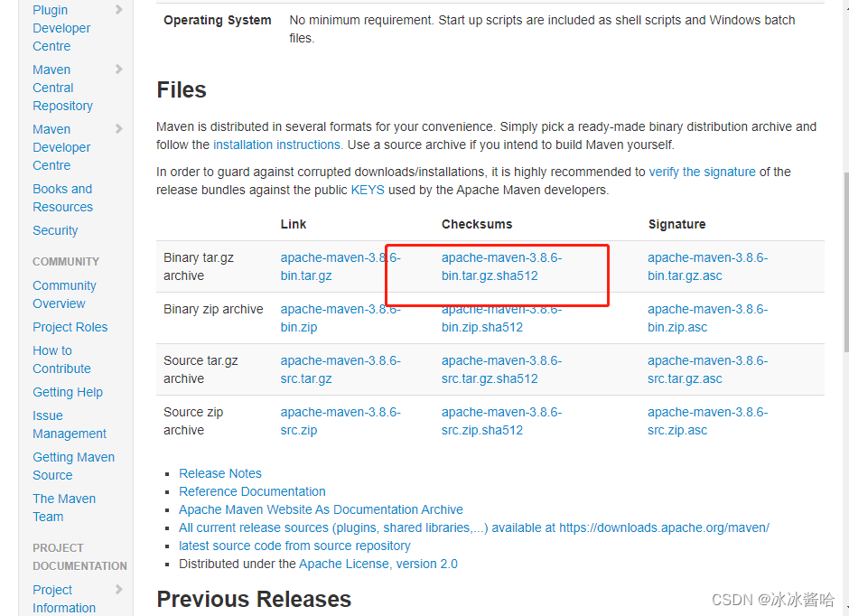Viewport: 849px width, 616px height.
Task: Open Project Information sidebar link
Action: pyautogui.click(x=64, y=599)
